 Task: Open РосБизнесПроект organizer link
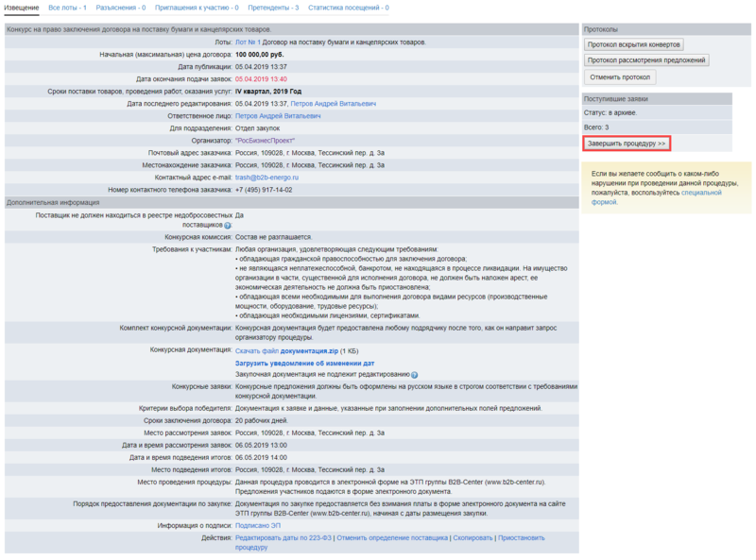point(266,140)
